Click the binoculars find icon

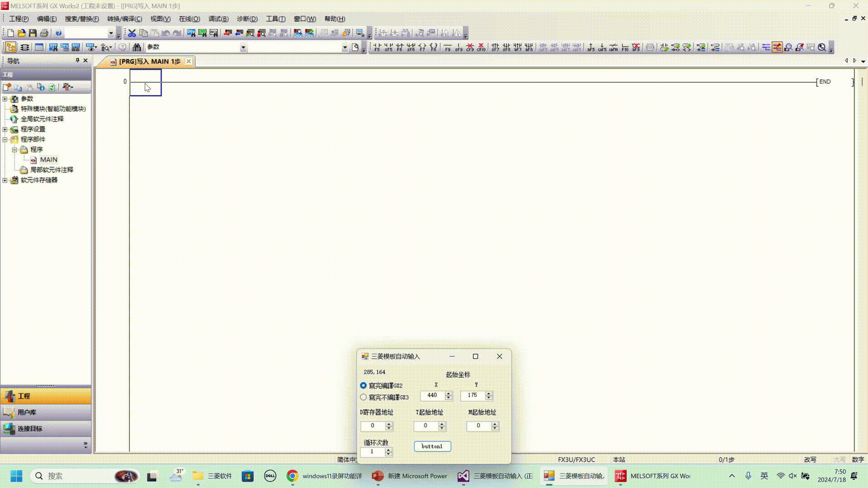click(137, 47)
